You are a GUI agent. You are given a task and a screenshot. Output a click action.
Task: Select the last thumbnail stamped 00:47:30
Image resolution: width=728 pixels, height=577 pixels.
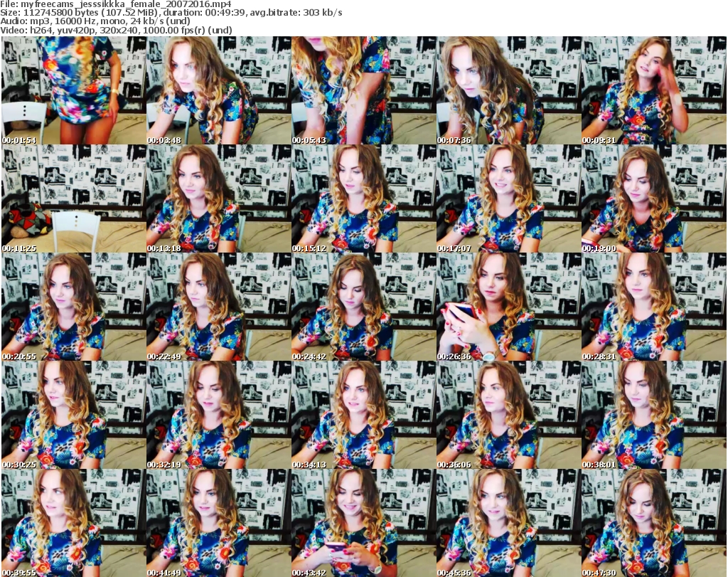(x=654, y=523)
